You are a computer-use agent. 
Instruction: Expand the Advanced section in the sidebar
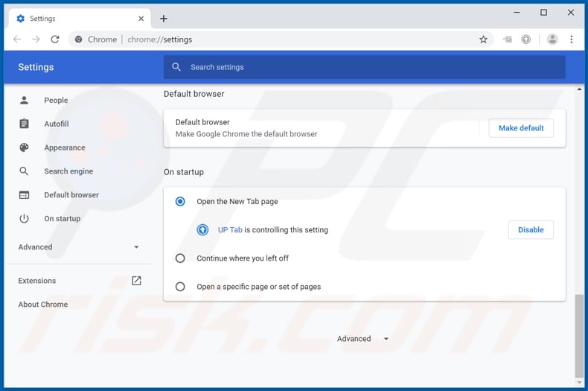click(x=79, y=247)
